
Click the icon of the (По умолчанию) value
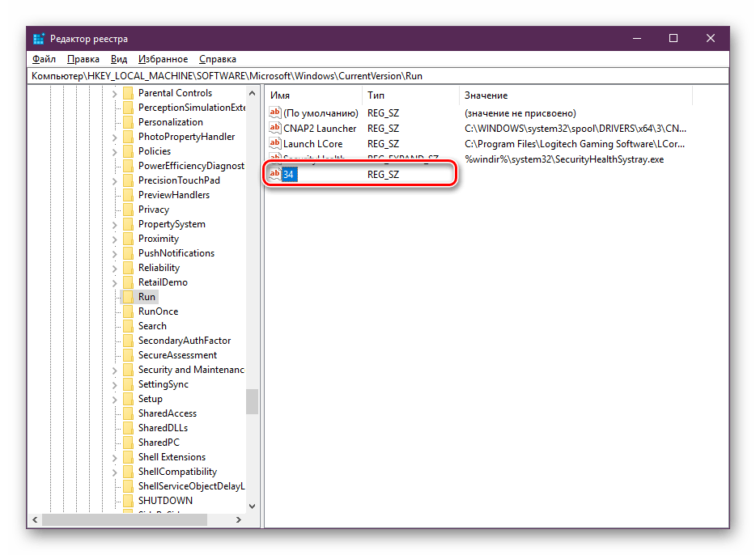point(274,114)
